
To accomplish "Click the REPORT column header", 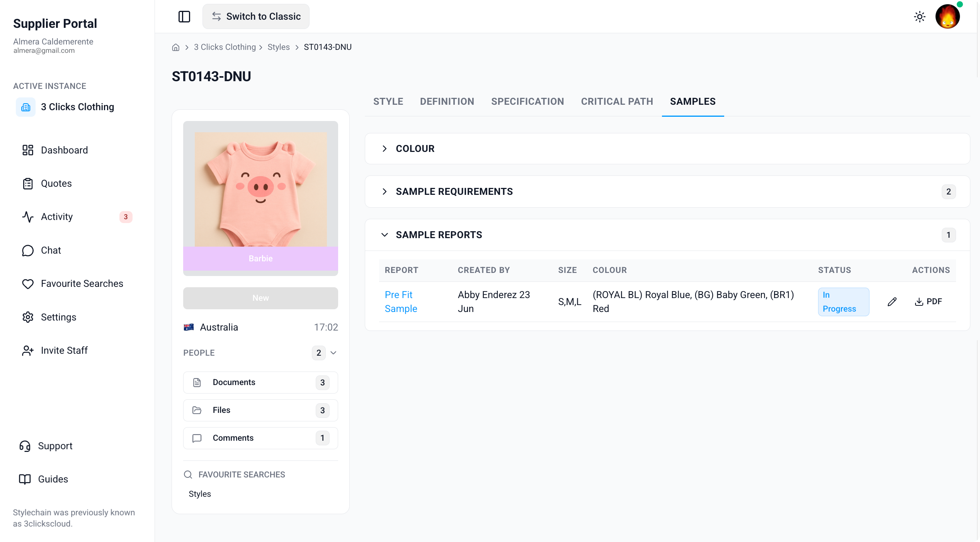I will tap(402, 270).
